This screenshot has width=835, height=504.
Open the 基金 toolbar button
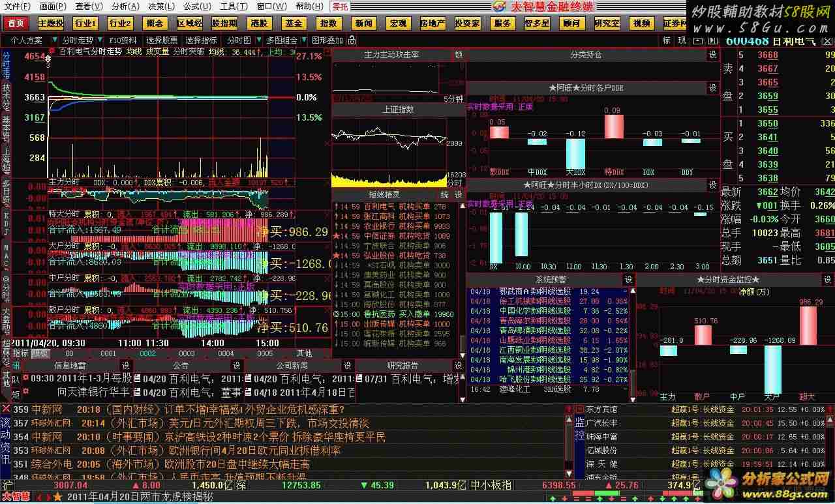(294, 23)
